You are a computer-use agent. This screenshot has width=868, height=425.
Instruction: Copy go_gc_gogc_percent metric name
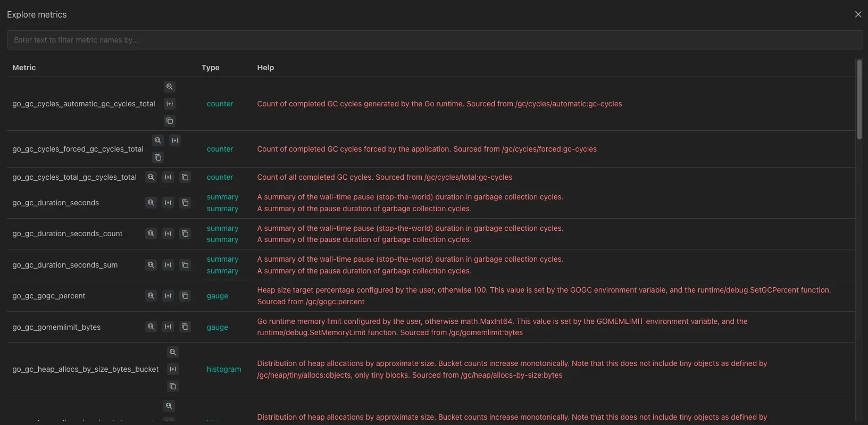click(185, 296)
